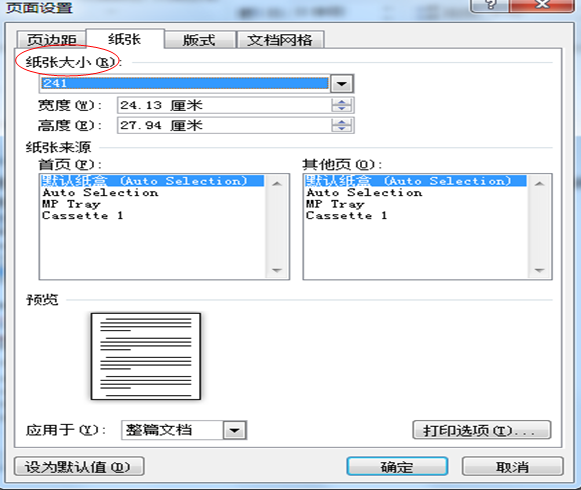Expand the 纸张大小 dropdown arrow
This screenshot has width=581, height=490.
(342, 84)
